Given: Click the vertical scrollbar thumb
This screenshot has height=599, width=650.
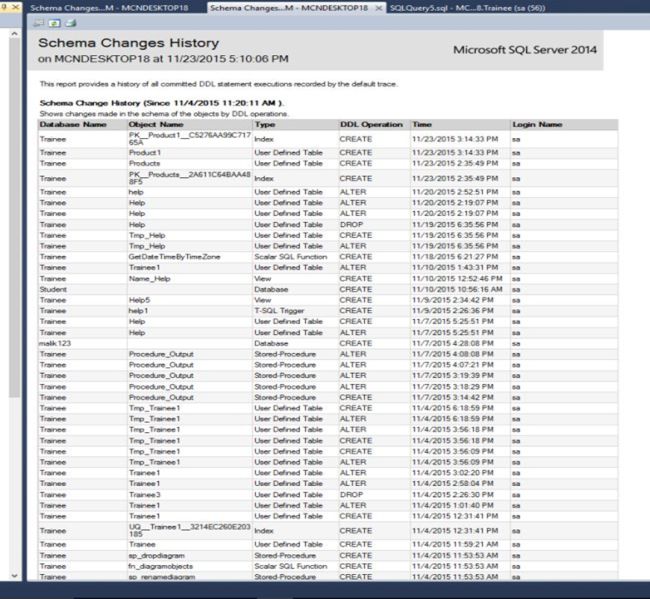Looking at the screenshot, I should coord(15,218).
